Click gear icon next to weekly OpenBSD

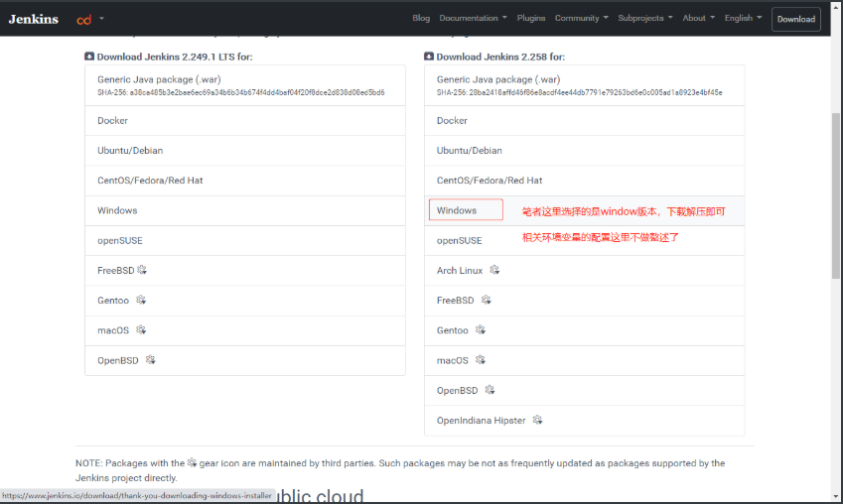pos(490,390)
